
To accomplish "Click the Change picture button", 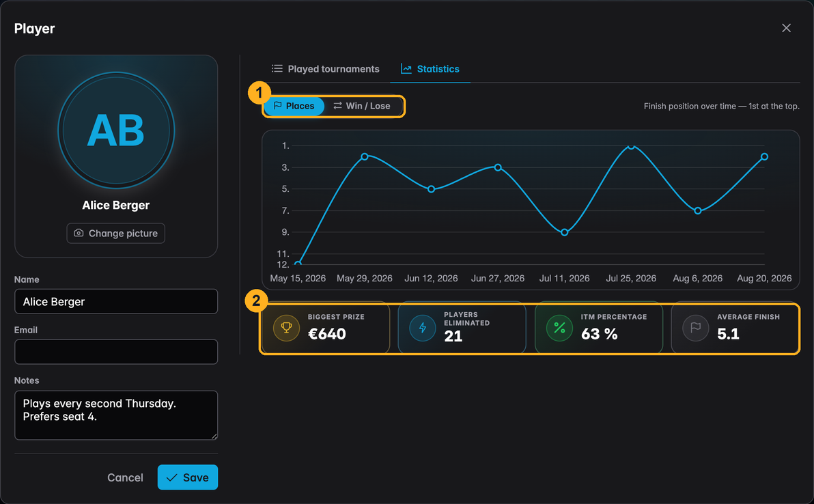I will pyautogui.click(x=116, y=233).
